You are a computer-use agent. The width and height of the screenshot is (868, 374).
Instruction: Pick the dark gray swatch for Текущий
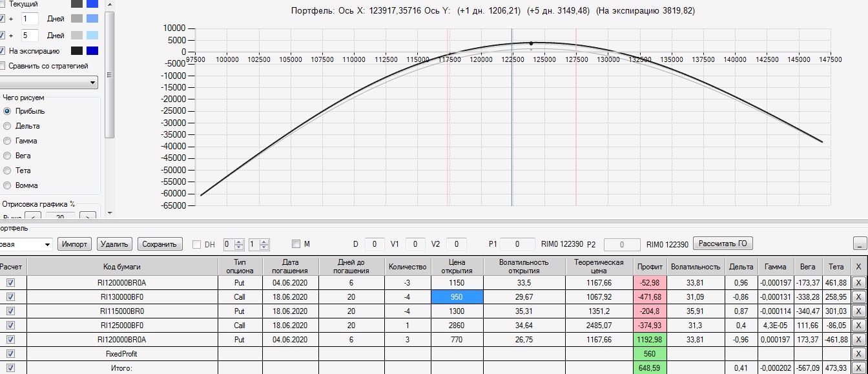coord(77,4)
